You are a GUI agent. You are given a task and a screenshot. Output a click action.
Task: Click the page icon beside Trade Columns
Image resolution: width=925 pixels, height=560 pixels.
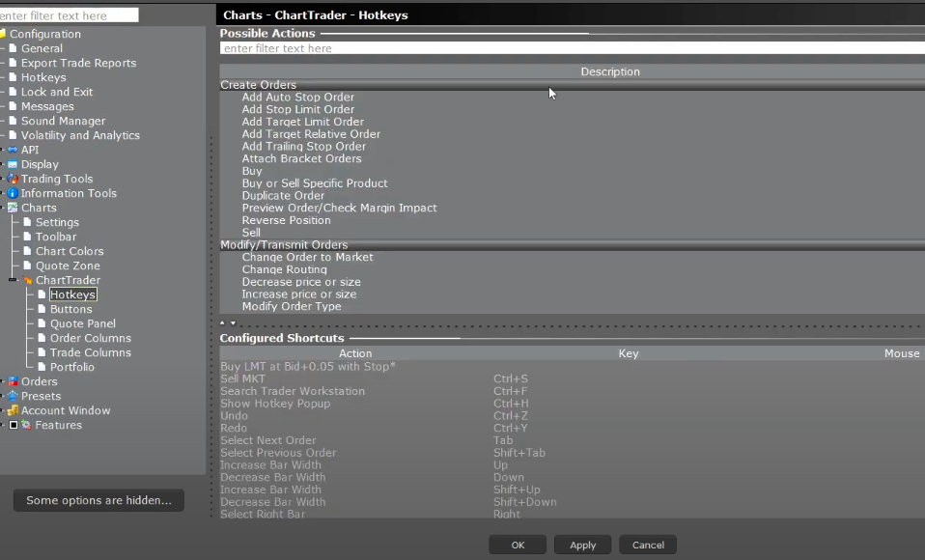(42, 352)
